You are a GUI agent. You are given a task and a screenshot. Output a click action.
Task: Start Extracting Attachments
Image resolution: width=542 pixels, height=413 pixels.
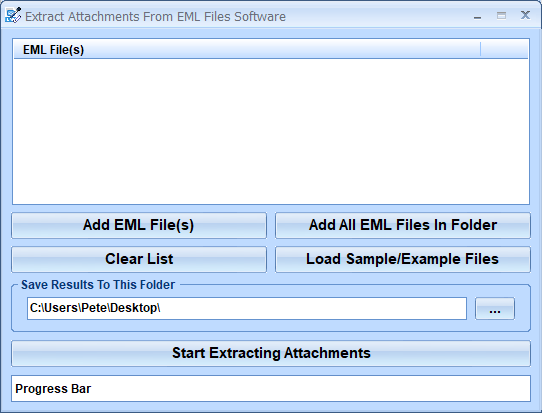click(271, 353)
